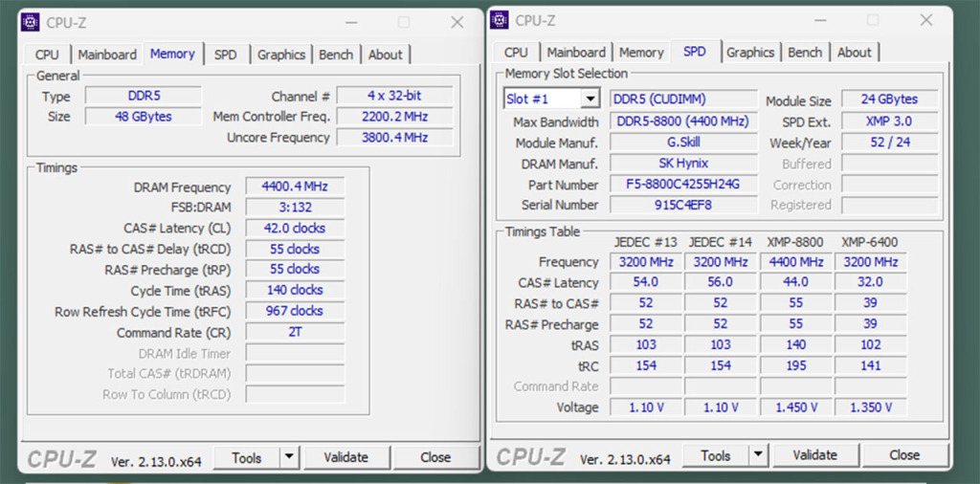The height and width of the screenshot is (484, 980).
Task: Click the 967 clocks tRFC value
Action: (295, 311)
